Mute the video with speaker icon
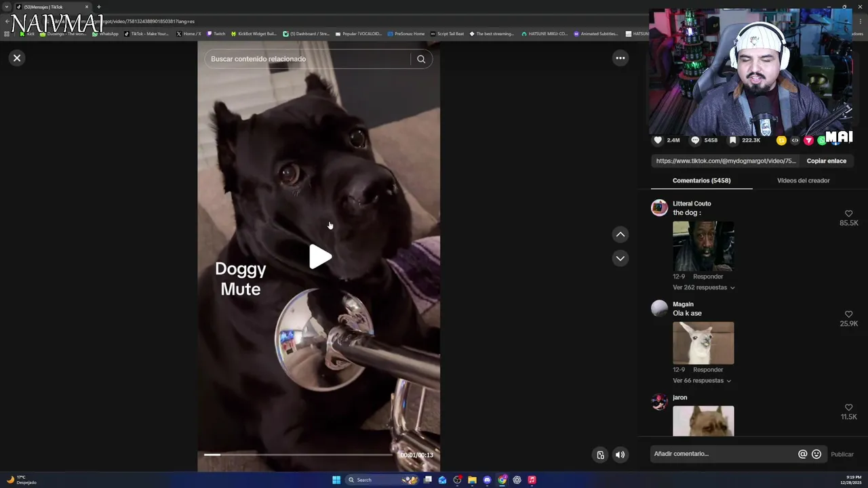Screen dimensions: 868x488 [x=620, y=455]
